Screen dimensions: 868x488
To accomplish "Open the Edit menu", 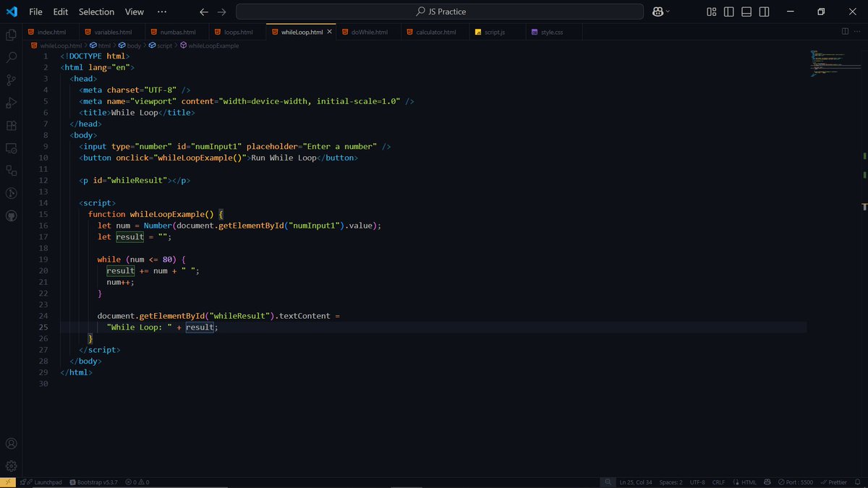I will (61, 12).
